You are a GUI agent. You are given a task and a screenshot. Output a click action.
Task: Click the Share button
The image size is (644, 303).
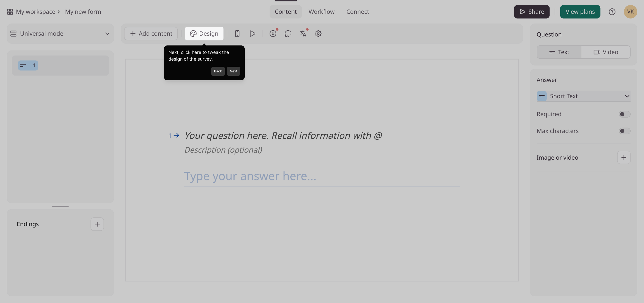tap(532, 12)
